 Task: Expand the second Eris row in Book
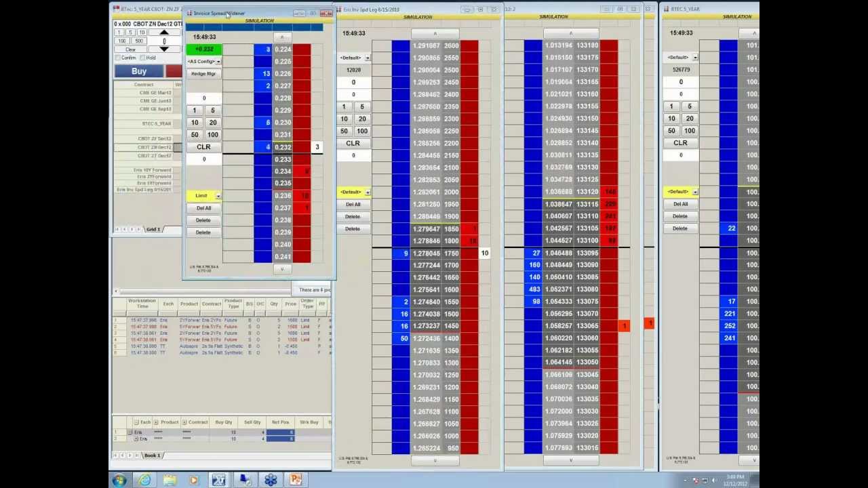[136, 439]
